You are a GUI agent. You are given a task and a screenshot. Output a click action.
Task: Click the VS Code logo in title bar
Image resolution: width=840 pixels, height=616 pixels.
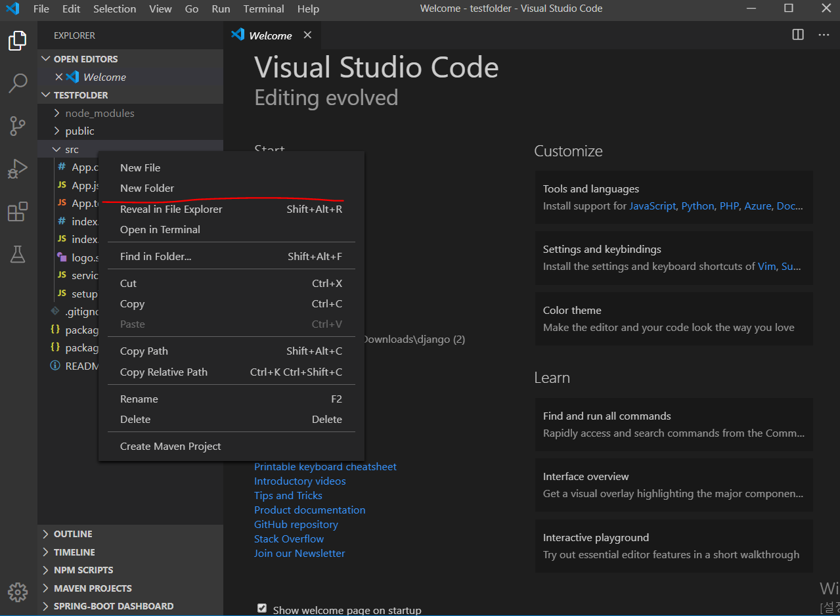click(12, 9)
